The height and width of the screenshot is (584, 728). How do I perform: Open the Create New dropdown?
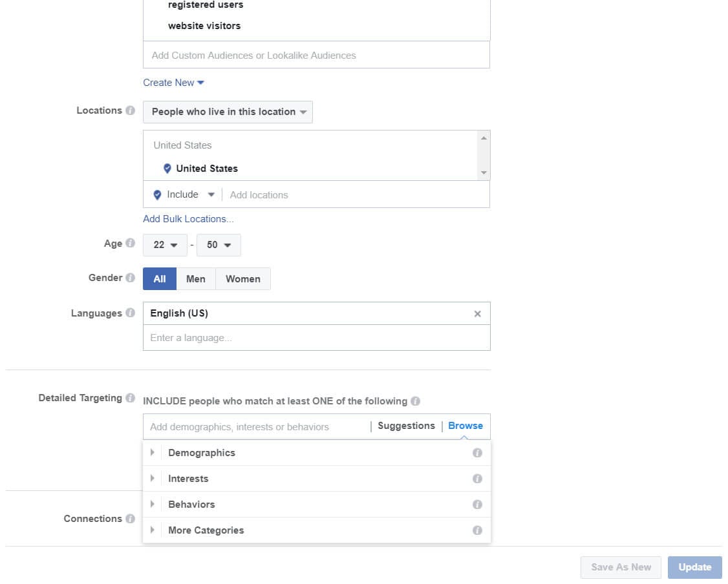pos(173,83)
